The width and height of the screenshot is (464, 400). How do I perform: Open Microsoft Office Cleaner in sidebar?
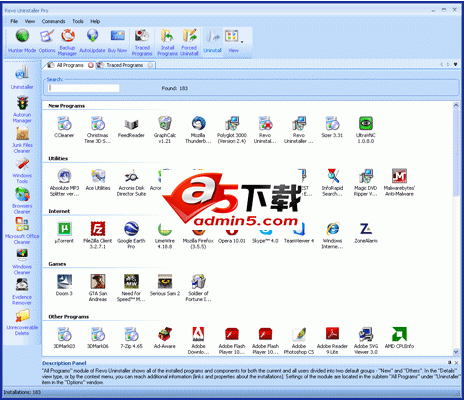click(x=22, y=231)
